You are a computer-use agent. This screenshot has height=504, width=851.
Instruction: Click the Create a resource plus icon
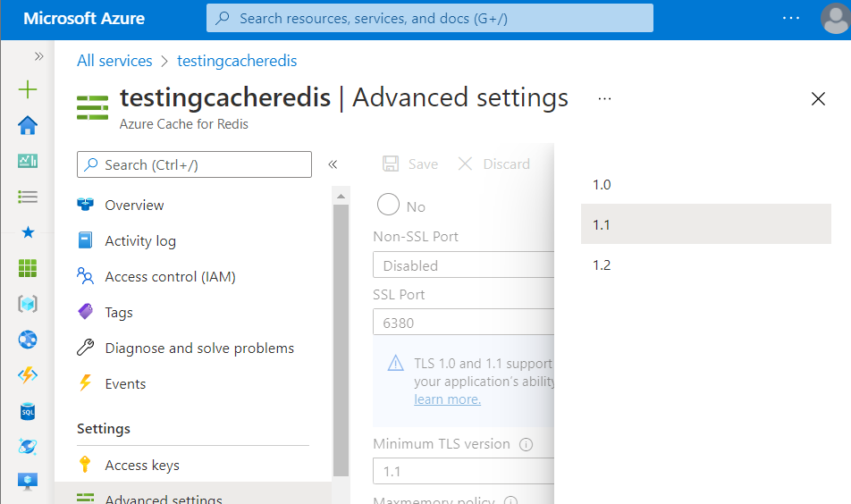click(28, 89)
